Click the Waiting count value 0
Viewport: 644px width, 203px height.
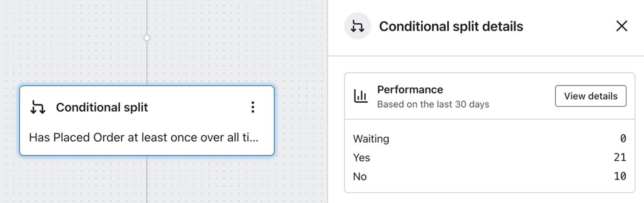pyautogui.click(x=623, y=139)
